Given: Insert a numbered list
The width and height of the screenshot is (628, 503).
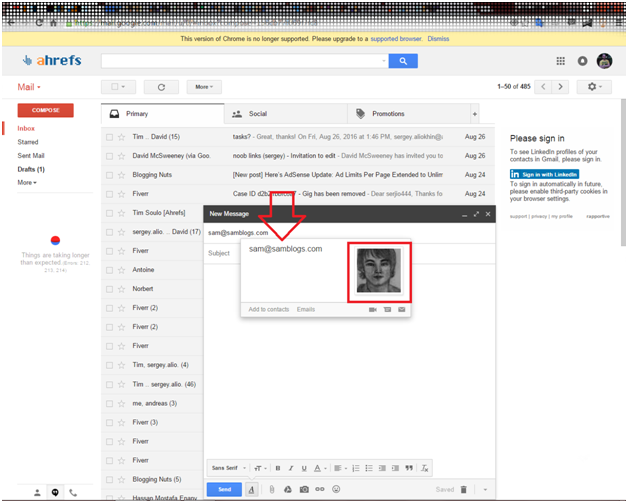Looking at the screenshot, I should point(356,468).
